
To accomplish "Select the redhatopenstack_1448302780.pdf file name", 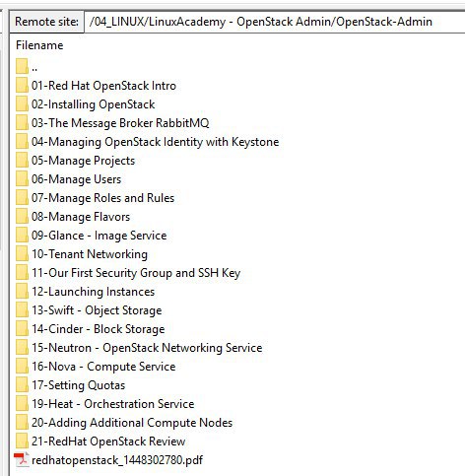I will [117, 460].
